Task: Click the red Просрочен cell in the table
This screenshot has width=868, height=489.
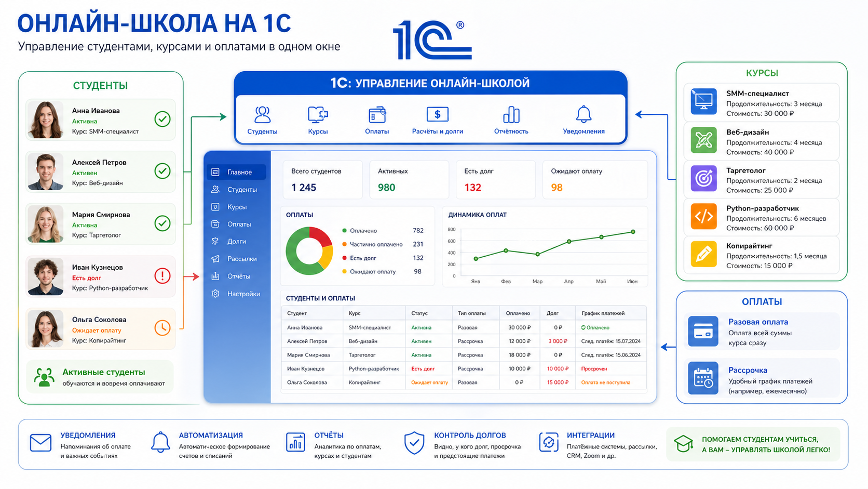Action: [594, 369]
